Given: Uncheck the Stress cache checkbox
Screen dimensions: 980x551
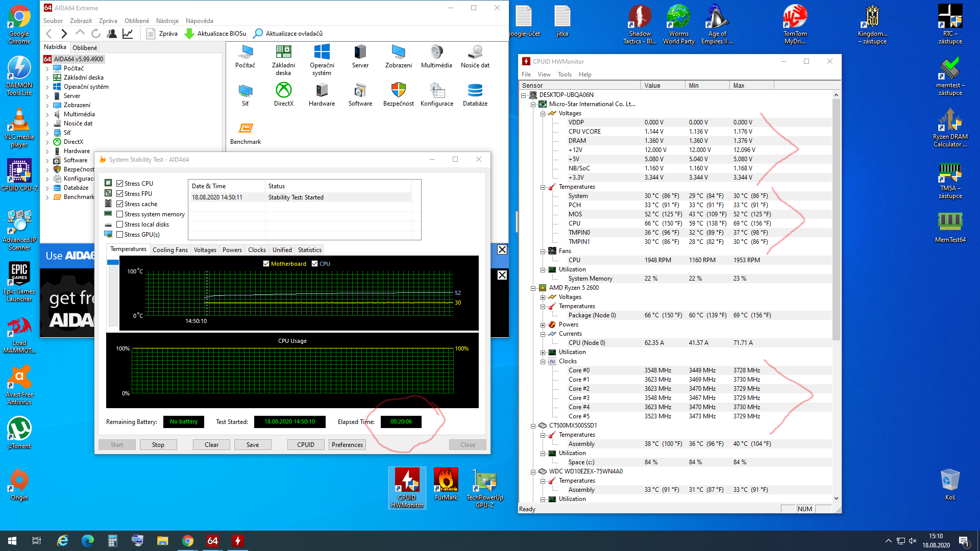Looking at the screenshot, I should 119,204.
